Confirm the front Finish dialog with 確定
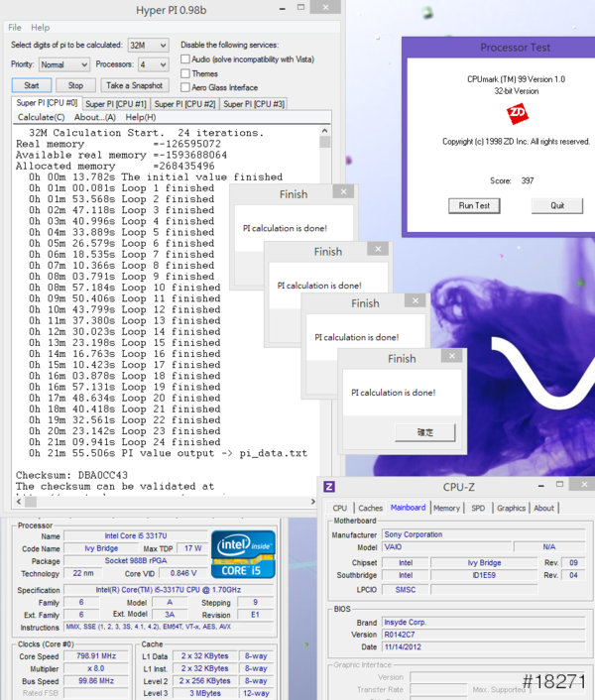 423,432
